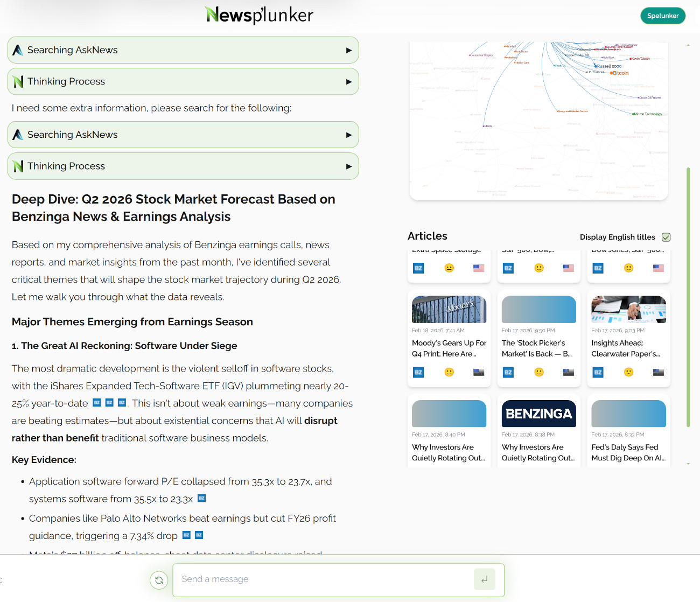Click the 'Deep Dive: Q2 2026 Stock Market Forecast' heading
This screenshot has width=700, height=602.
[x=173, y=208]
